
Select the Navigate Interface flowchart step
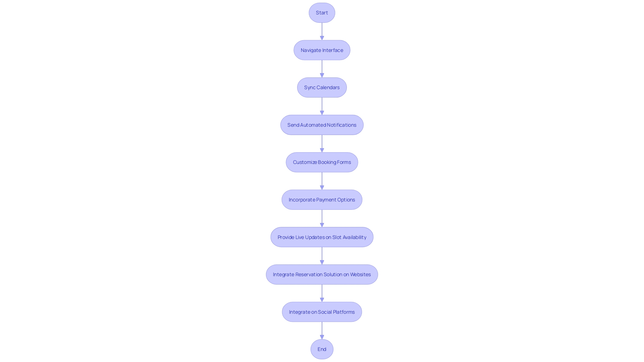tap(322, 50)
